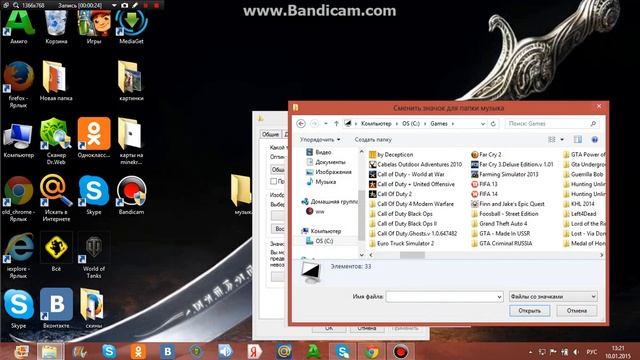Viewport: 640px width, 360px height.
Task: Open the recent locations dropdown near Back arrow
Action: pos(325,123)
